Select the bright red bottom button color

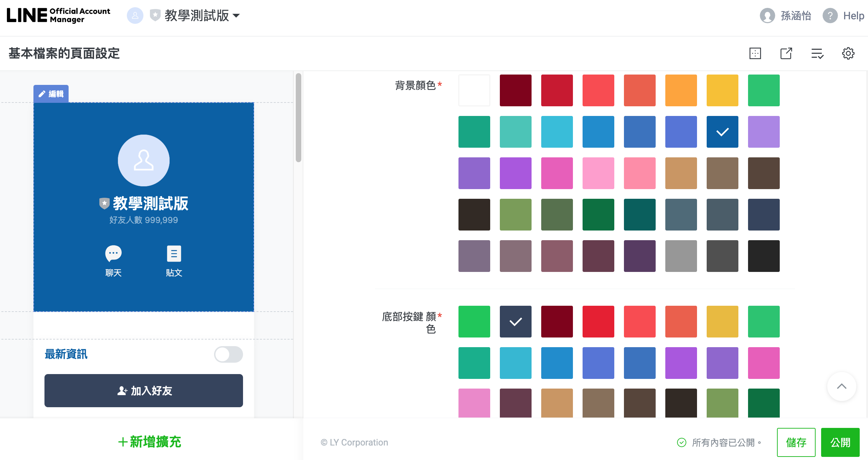(x=598, y=322)
